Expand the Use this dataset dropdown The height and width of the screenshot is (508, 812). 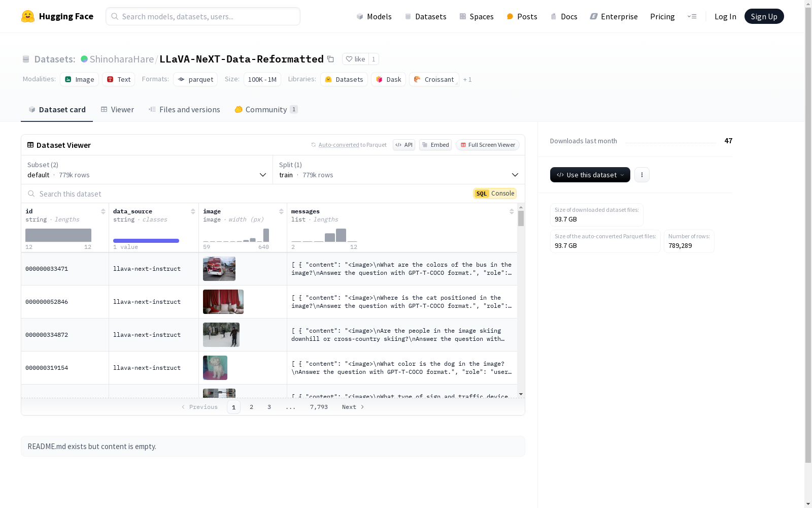click(590, 175)
